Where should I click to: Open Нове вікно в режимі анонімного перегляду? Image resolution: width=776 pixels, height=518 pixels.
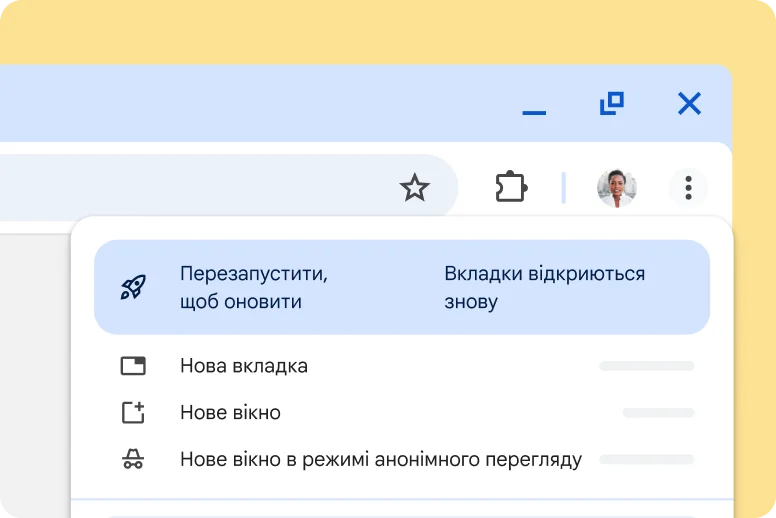(x=380, y=460)
